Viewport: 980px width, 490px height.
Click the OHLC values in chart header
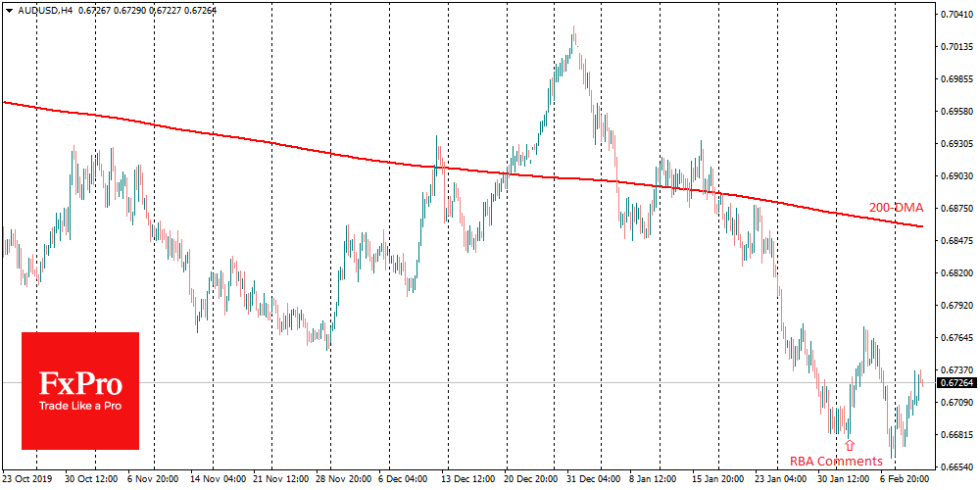click(145, 10)
